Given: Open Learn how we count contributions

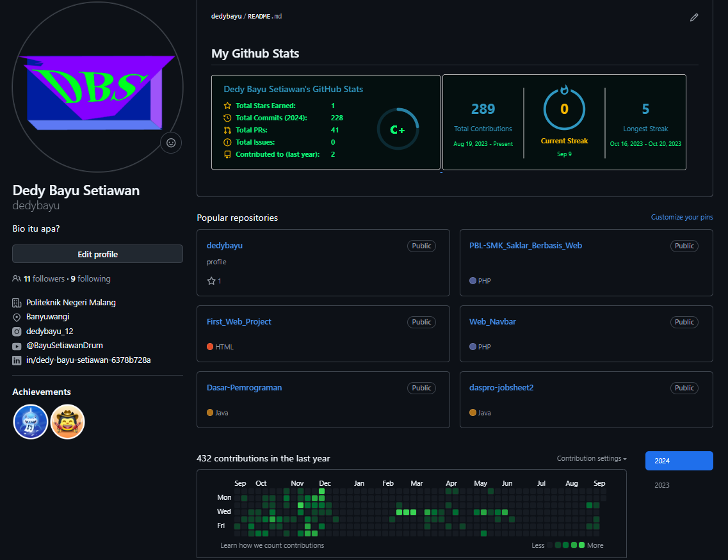Looking at the screenshot, I should 272,545.
